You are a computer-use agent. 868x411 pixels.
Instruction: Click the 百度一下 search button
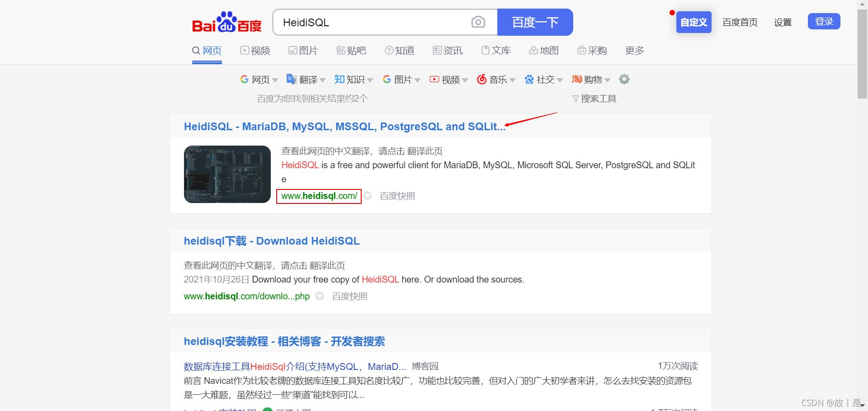click(x=535, y=22)
